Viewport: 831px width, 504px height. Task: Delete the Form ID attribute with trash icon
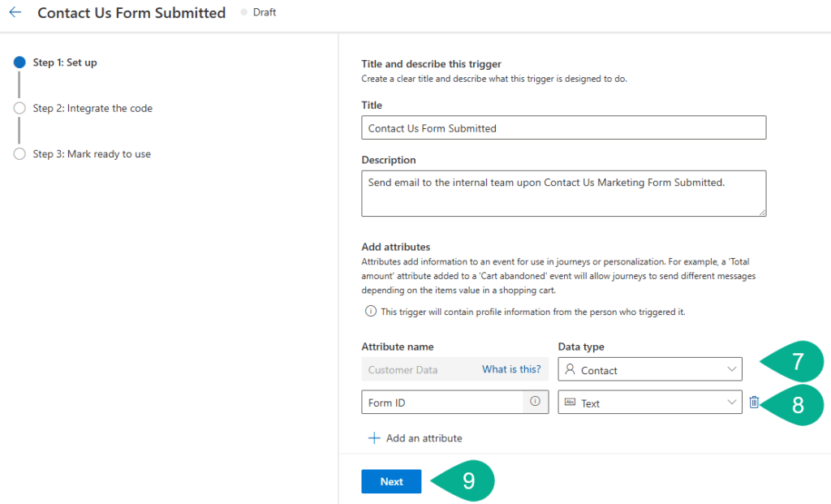click(754, 403)
